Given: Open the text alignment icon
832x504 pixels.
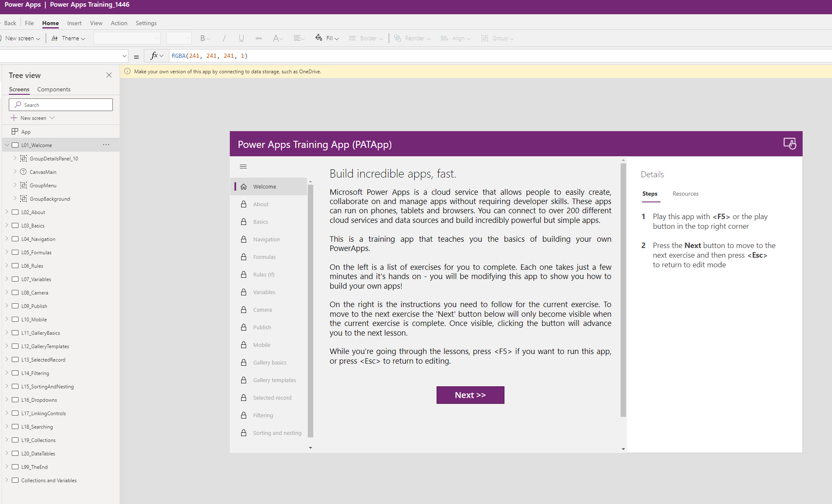Looking at the screenshot, I should [299, 38].
